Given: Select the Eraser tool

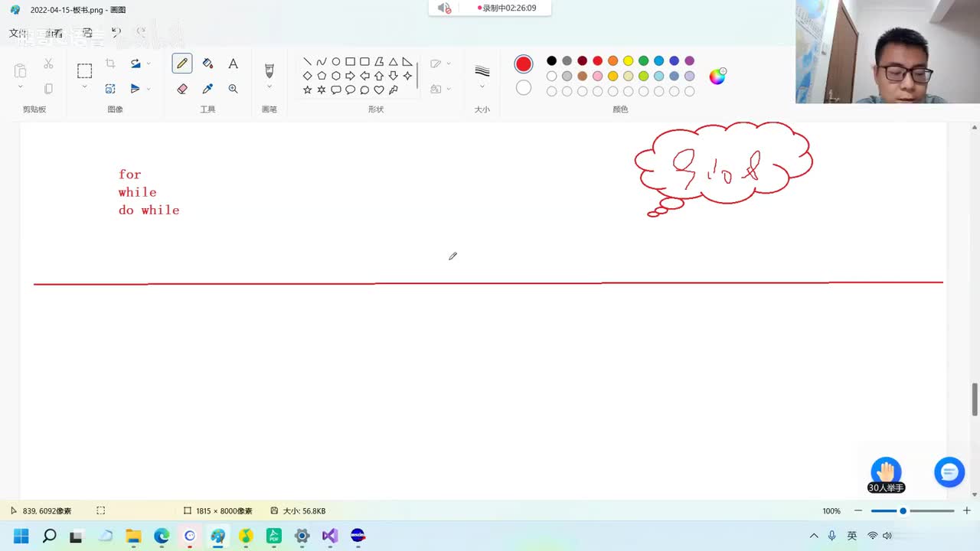Looking at the screenshot, I should tap(182, 89).
